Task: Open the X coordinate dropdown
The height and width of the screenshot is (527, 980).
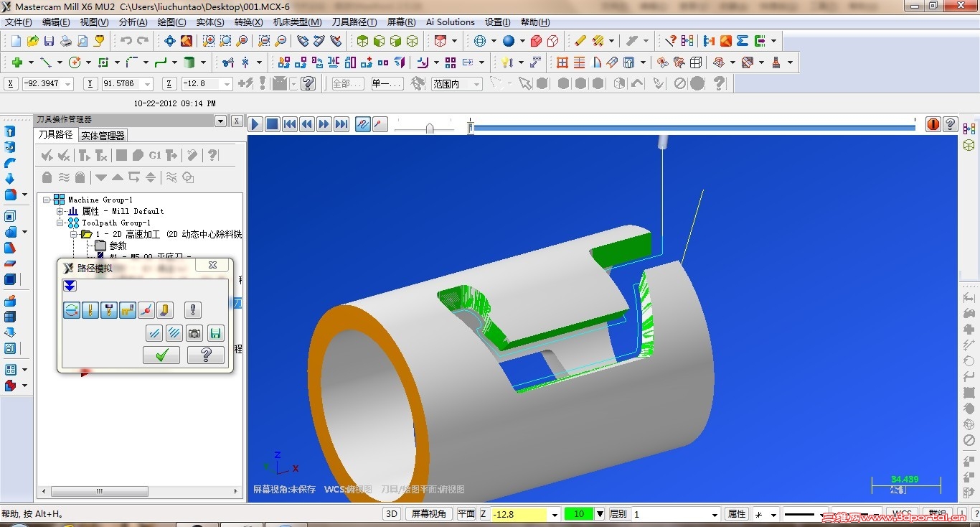Action: point(68,84)
